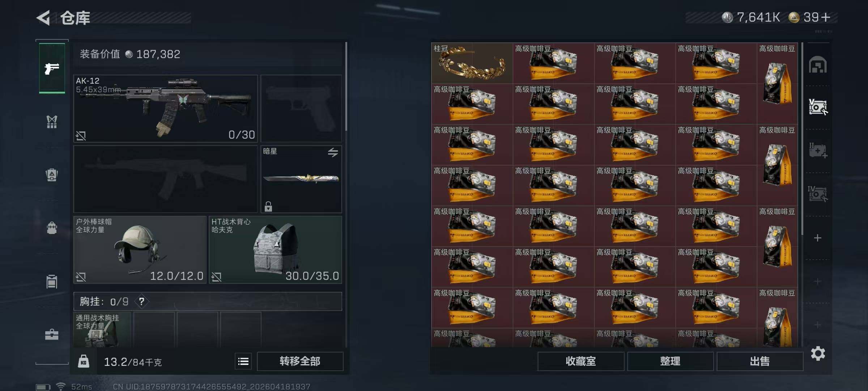Toggle the lock icon on HT战术背心 slot
This screenshot has width=868, height=391.
[x=216, y=277]
